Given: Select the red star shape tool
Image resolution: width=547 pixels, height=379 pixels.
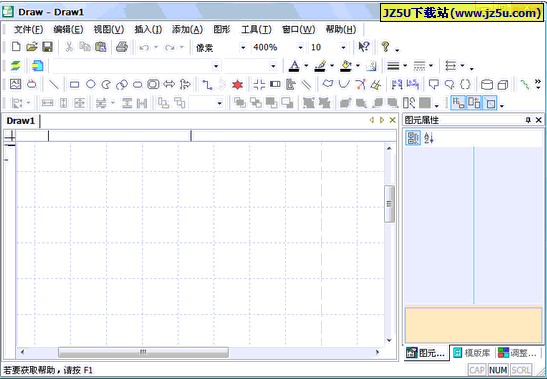Looking at the screenshot, I should pos(237,84).
